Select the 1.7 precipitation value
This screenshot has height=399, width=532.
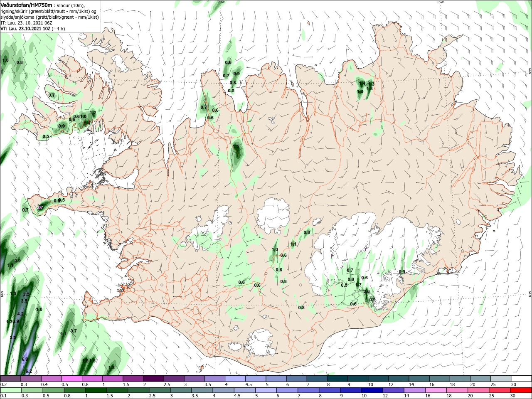tap(359, 285)
